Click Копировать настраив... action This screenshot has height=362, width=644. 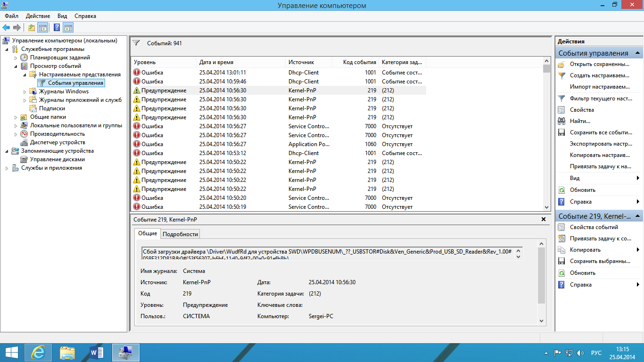point(600,155)
